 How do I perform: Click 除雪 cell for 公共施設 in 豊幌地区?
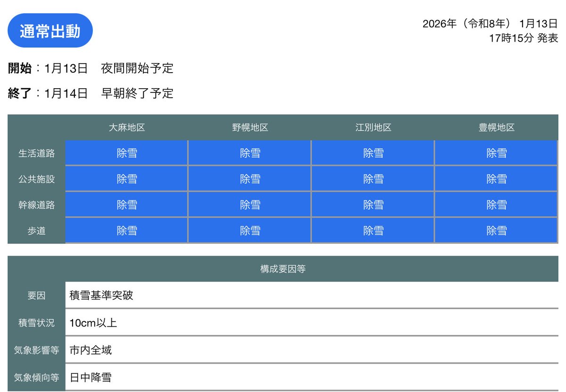point(496,179)
